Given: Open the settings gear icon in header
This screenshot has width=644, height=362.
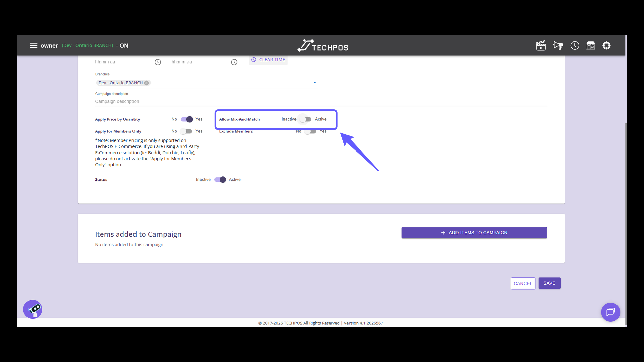Looking at the screenshot, I should 606,45.
